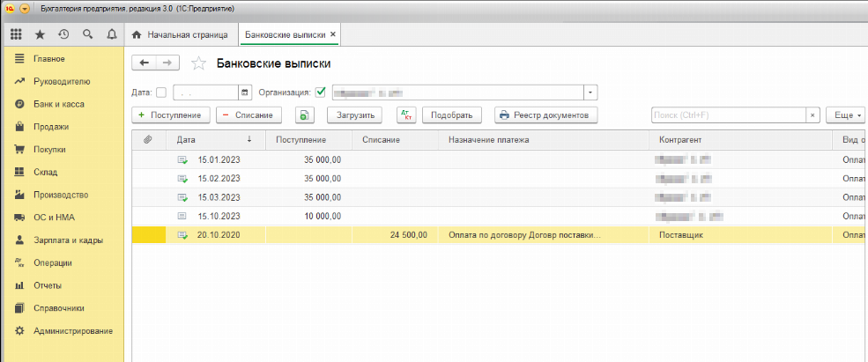The height and width of the screenshot is (362, 868).
Task: Expand the Организация dropdown list
Action: pos(590,92)
